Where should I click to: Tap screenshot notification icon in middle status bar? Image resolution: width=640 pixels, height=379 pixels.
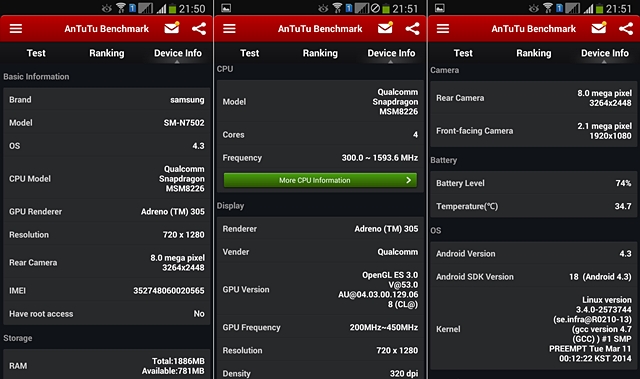[226, 8]
